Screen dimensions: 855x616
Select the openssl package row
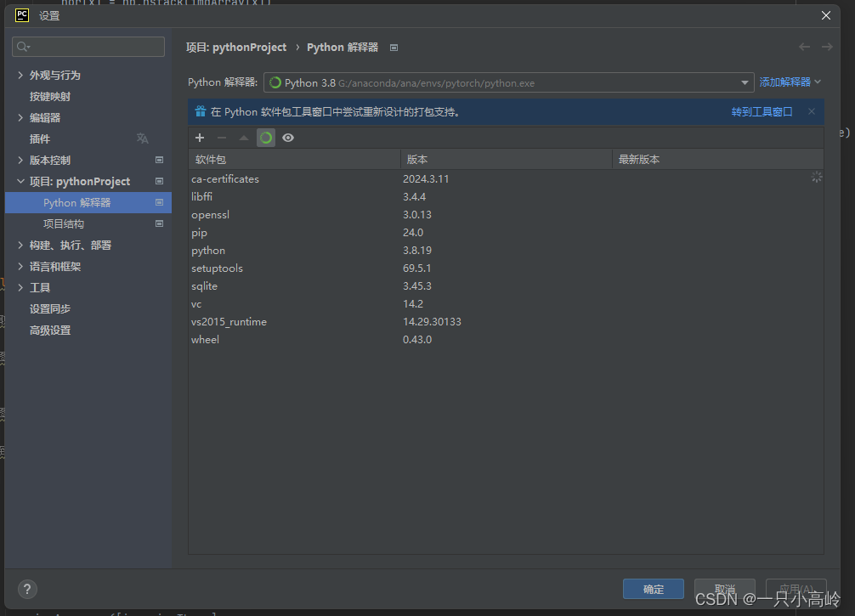click(506, 215)
